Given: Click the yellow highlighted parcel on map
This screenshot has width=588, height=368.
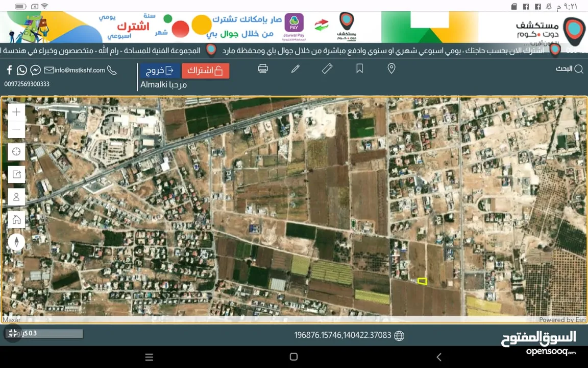Looking at the screenshot, I should coord(422,281).
